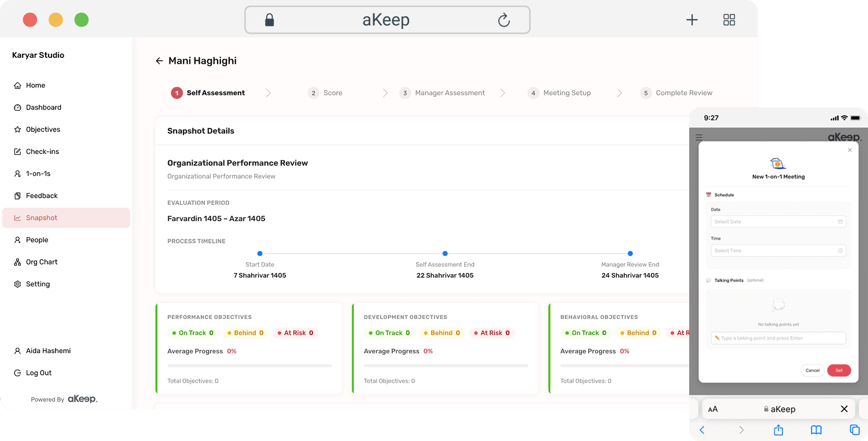Image resolution: width=868 pixels, height=441 pixels.
Task: Show open tabs in the mobile browser
Action: click(854, 429)
